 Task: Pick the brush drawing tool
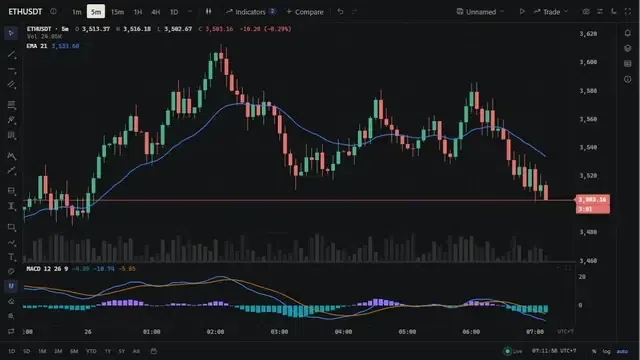[x=11, y=120]
